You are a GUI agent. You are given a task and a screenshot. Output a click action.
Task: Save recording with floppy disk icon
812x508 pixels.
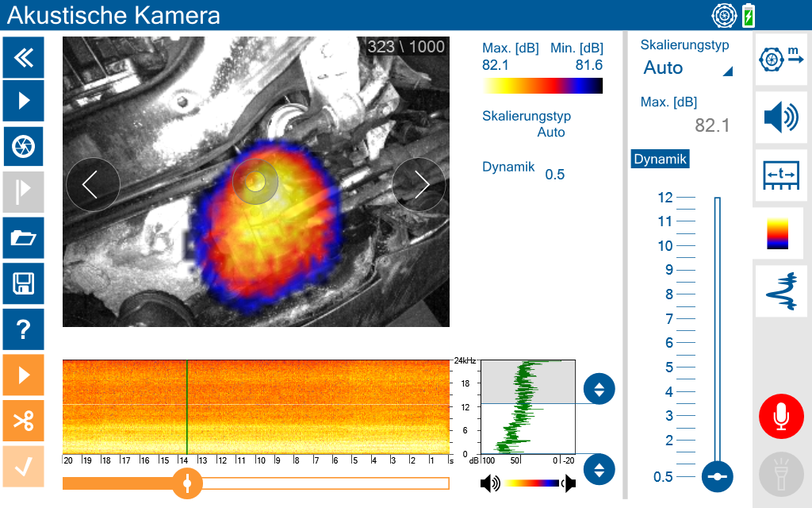pyautogui.click(x=23, y=283)
